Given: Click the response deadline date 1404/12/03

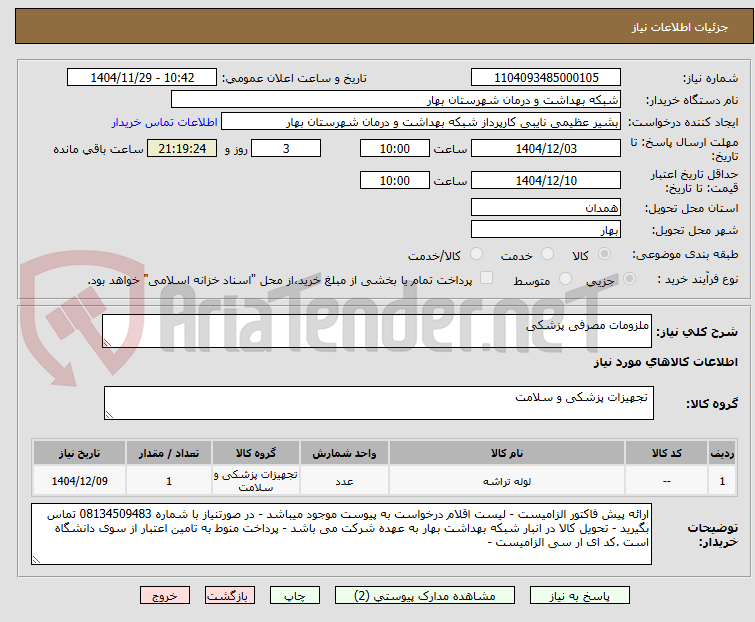Looking at the screenshot, I should click(546, 148).
